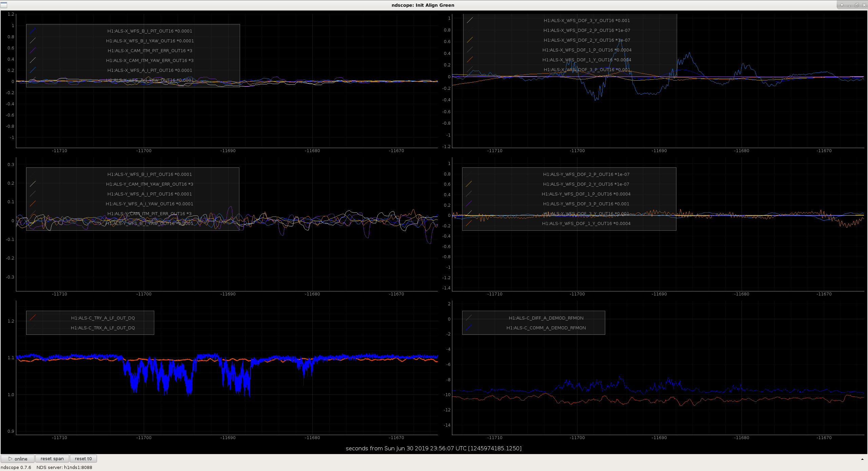Select legend entry H1:ALS-X_WFS_DOF_3_Y_OUT16
The height and width of the screenshot is (471, 868).
point(587,21)
